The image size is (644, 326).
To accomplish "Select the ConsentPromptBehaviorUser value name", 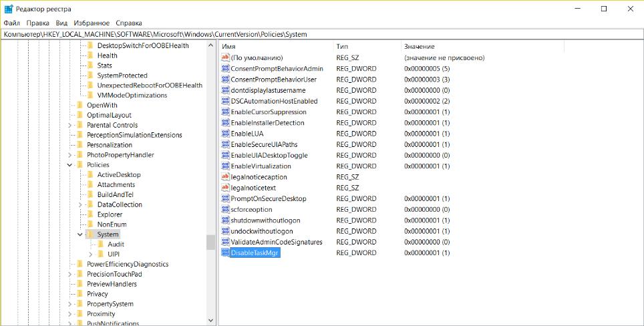I will click(x=273, y=79).
